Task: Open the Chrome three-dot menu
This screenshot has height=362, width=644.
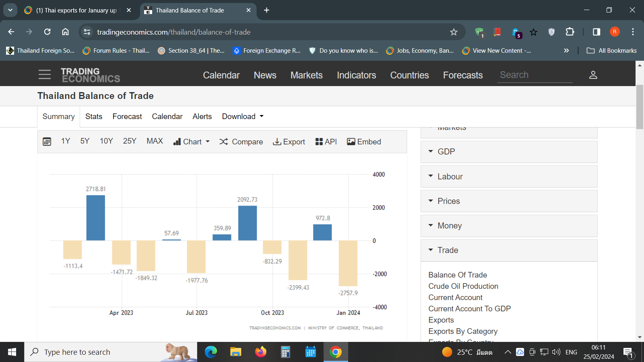Action: click(x=633, y=32)
